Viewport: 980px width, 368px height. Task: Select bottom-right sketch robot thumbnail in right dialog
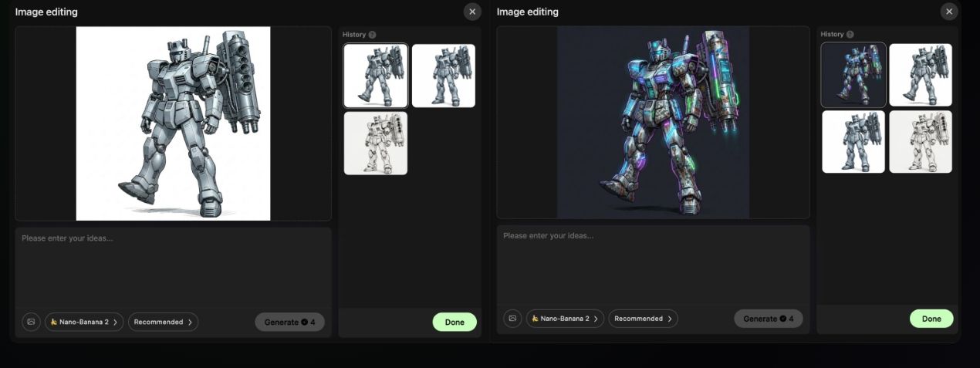921,142
